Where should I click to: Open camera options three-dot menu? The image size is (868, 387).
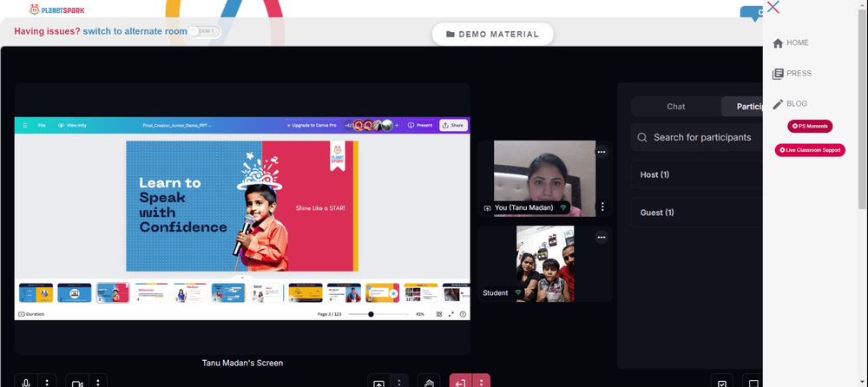[x=98, y=382]
